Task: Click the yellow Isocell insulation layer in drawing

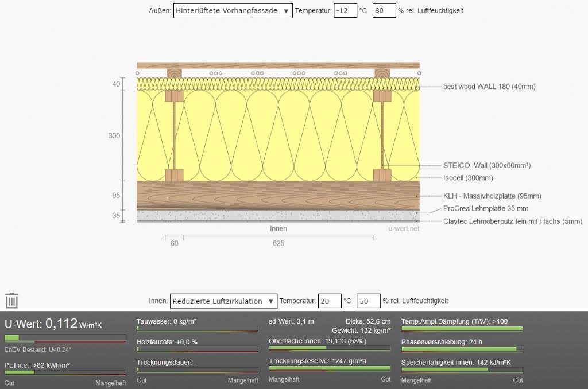Action: (278, 135)
